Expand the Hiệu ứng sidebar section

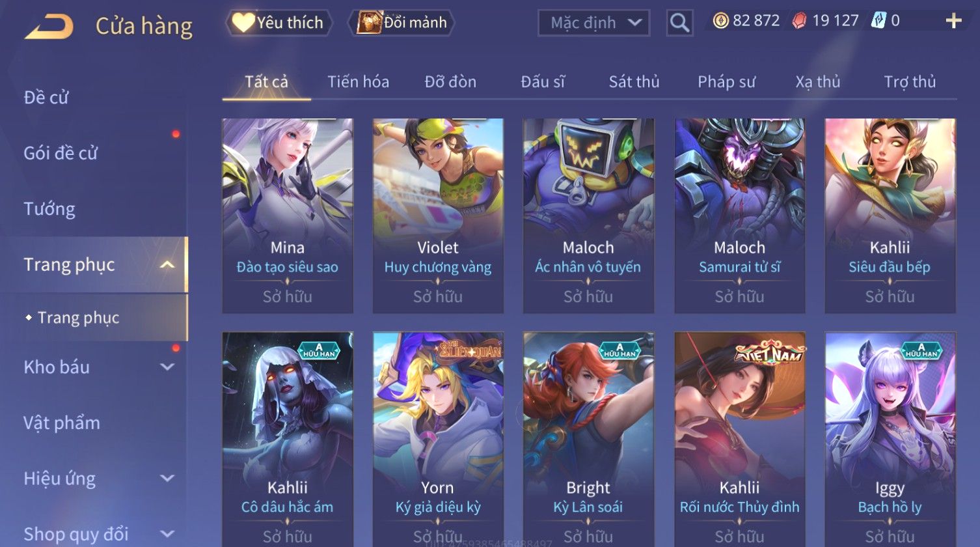pyautogui.click(x=167, y=478)
